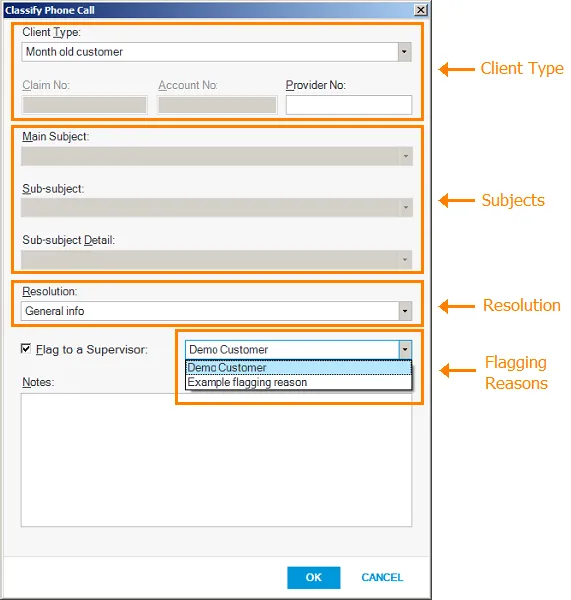Expand the Sub-subject Detail dropdown
Image resolution: width=571 pixels, height=600 pixels.
(x=405, y=260)
